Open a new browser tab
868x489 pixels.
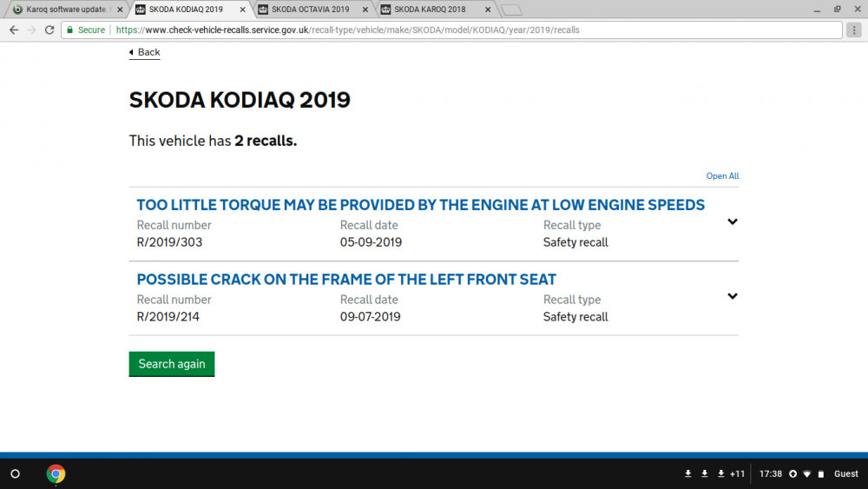(x=511, y=10)
